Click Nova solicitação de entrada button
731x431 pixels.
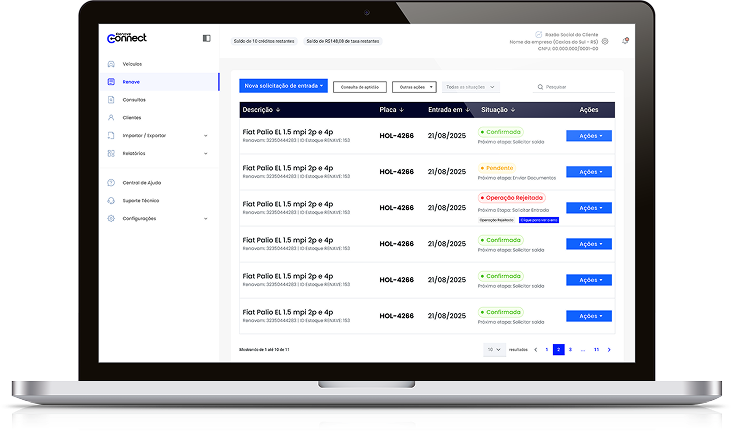[x=284, y=86]
